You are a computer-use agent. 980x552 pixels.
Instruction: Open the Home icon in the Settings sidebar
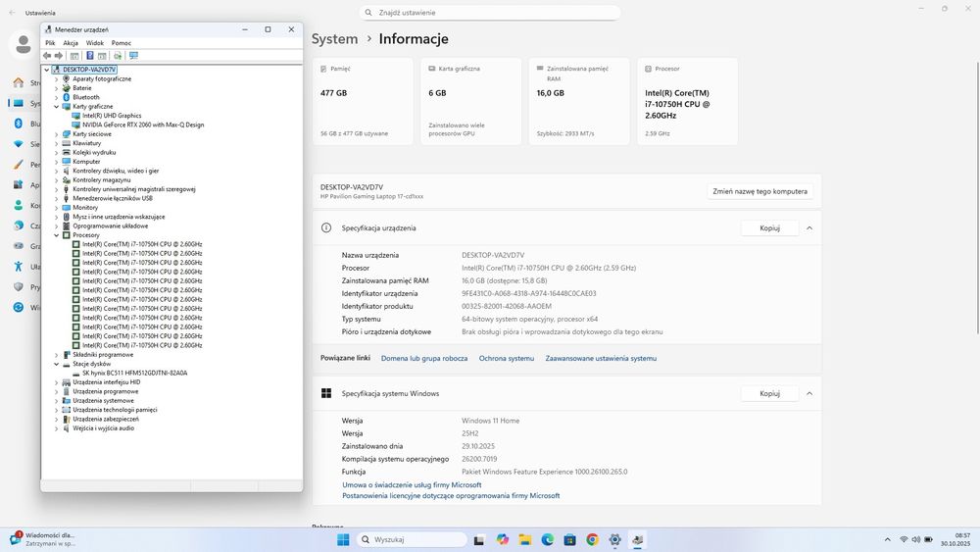(18, 82)
